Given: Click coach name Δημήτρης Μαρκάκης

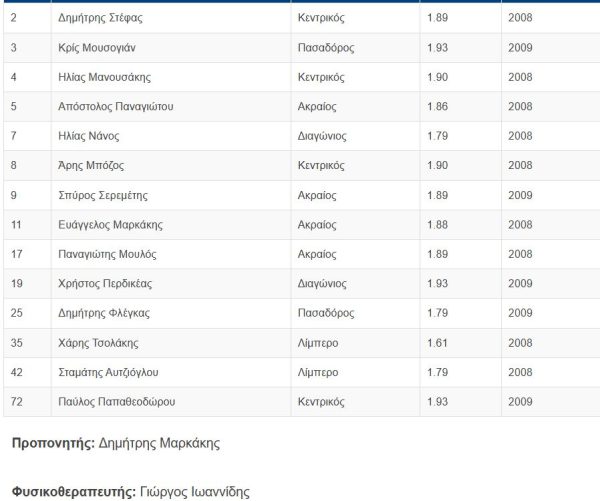Looking at the screenshot, I should (159, 443).
